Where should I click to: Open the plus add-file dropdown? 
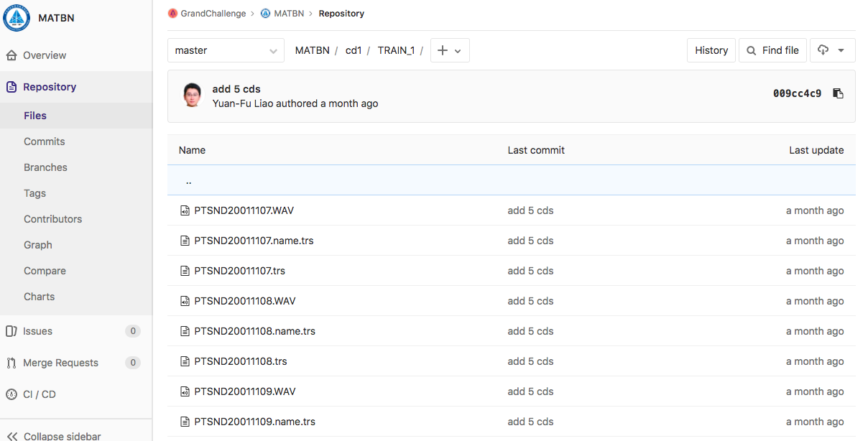[x=449, y=50]
